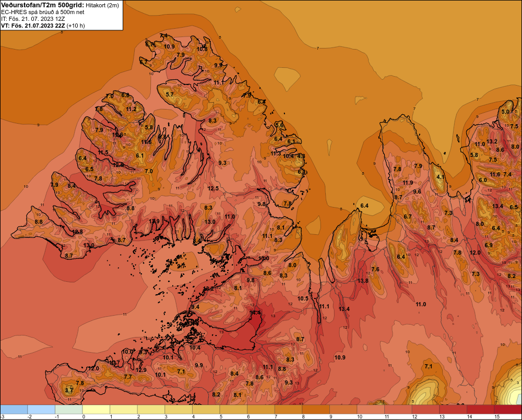
Task: Click the legend swatch between 13 and 14
Action: pos(453,410)
